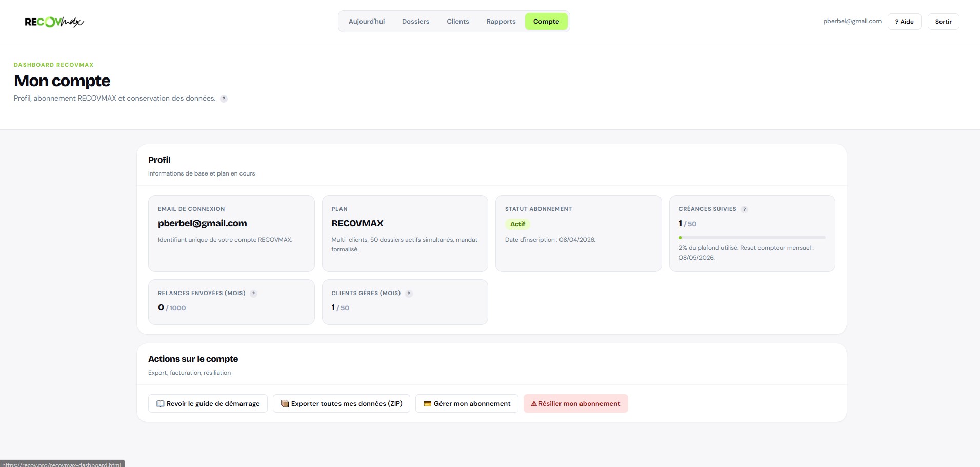Click the RECOVmax logo
Screen dimensions: 980x467
[54, 22]
